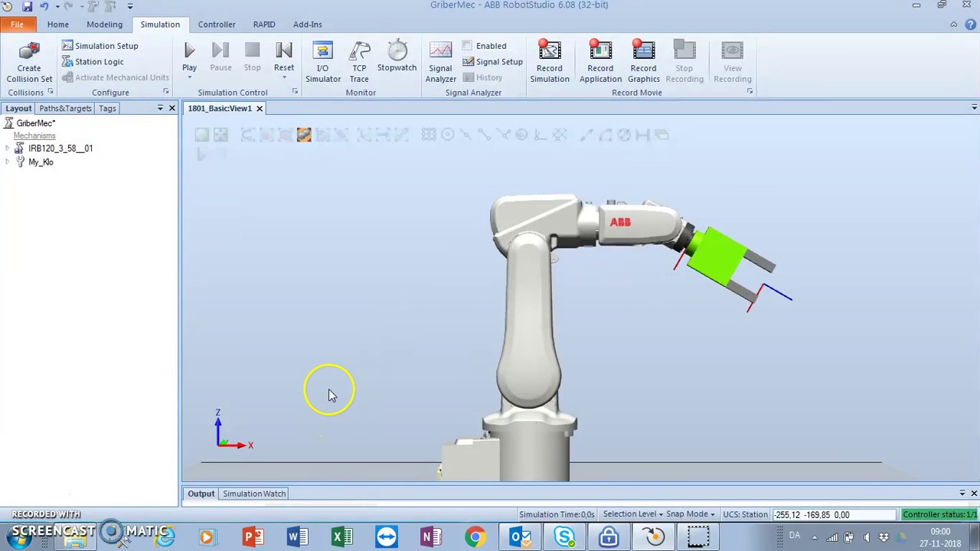This screenshot has height=551, width=980.
Task: Open the I/O Simulator
Action: coord(322,61)
